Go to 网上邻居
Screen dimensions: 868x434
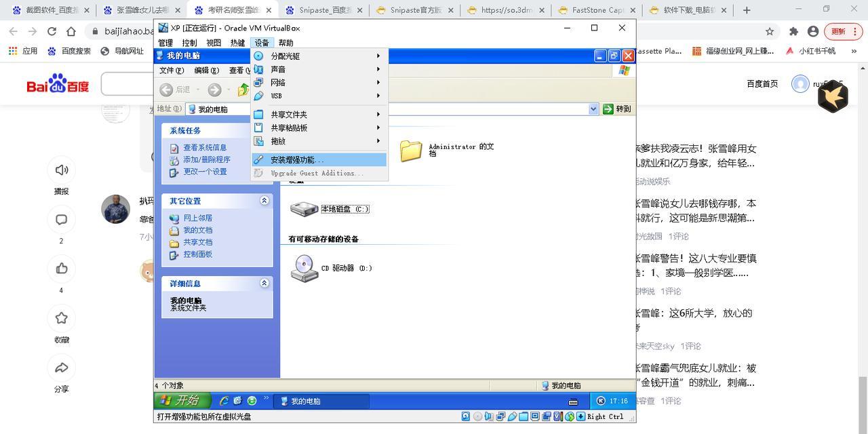[198, 218]
